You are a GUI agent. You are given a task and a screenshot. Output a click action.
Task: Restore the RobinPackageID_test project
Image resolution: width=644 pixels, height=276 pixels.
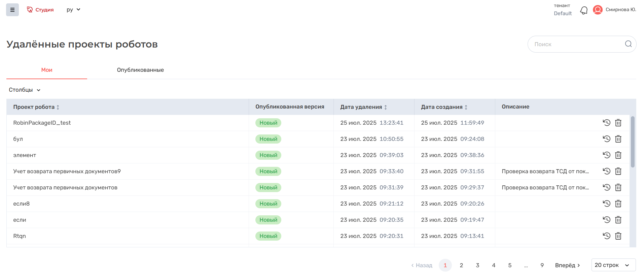606,123
